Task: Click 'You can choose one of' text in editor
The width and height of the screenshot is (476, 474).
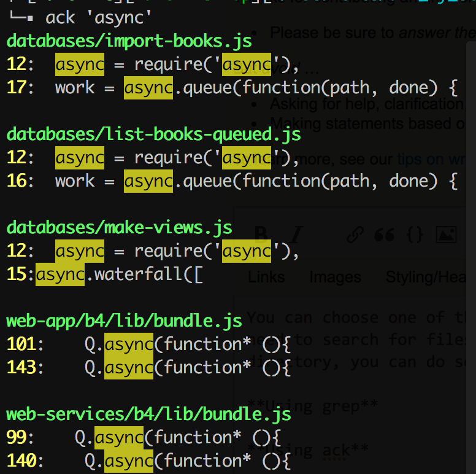Action: (x=357, y=318)
